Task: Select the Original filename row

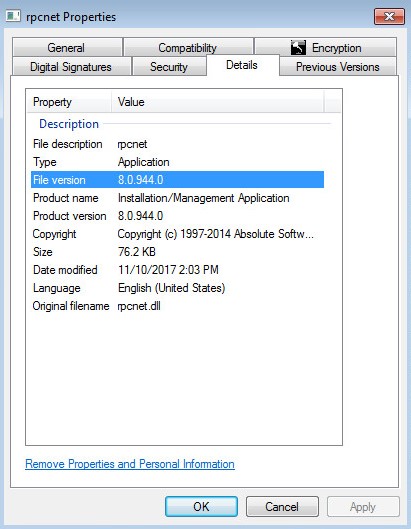Action: (x=177, y=306)
